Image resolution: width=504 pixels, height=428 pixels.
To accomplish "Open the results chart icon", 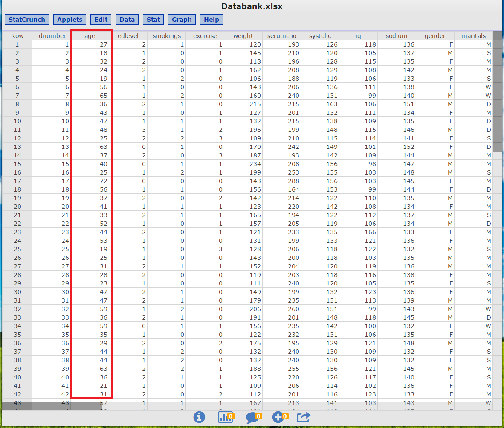I will pos(226,417).
